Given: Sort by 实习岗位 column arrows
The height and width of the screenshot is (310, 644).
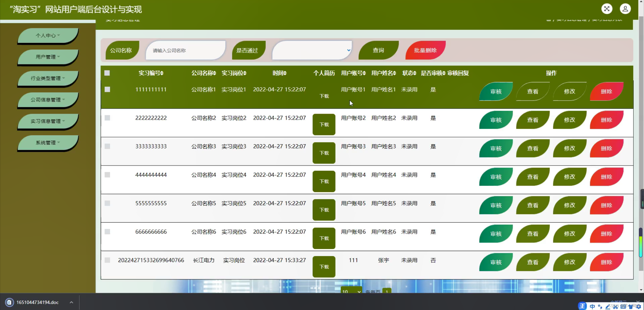Looking at the screenshot, I should point(245,73).
